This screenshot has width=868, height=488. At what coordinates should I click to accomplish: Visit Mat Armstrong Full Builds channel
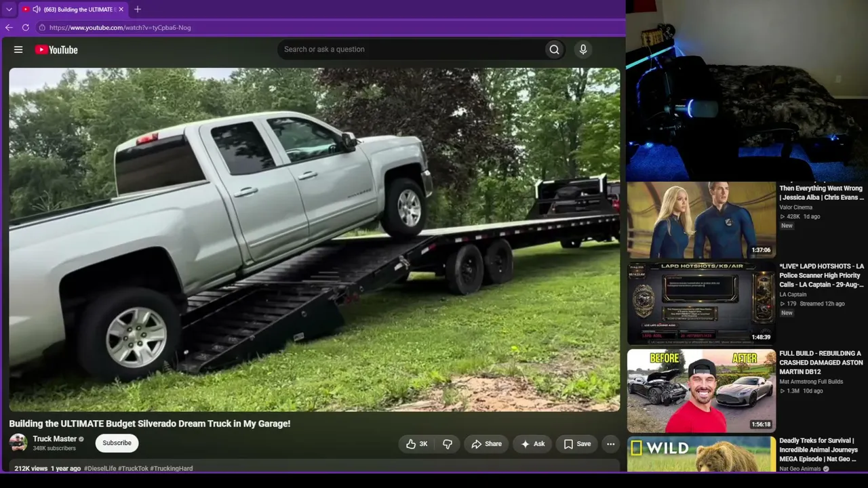click(x=811, y=382)
